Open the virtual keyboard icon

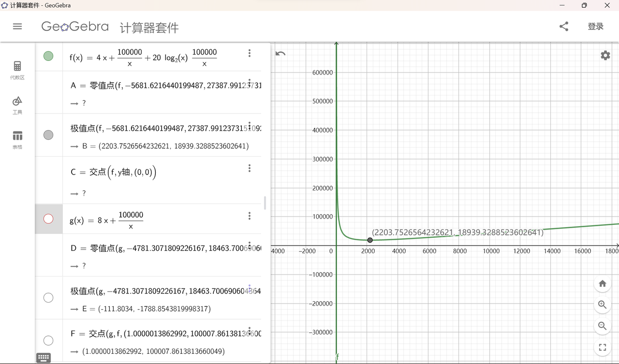(44, 358)
